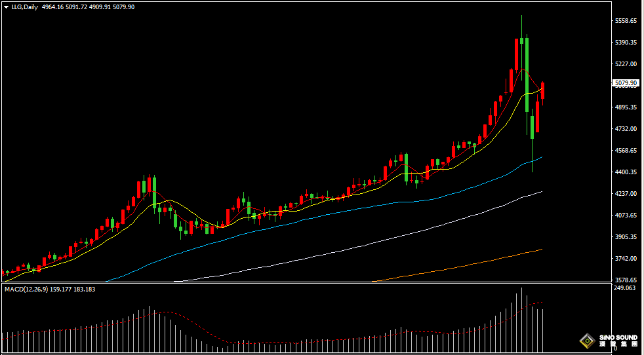Click the 4400.35 price axis label
This screenshot has height=355, width=644.
tap(626, 172)
